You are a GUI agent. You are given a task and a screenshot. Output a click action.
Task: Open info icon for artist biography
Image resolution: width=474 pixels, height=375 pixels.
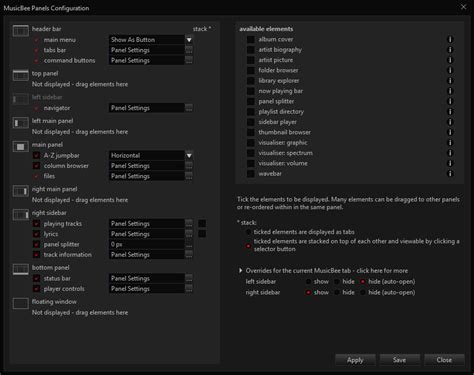click(x=450, y=50)
